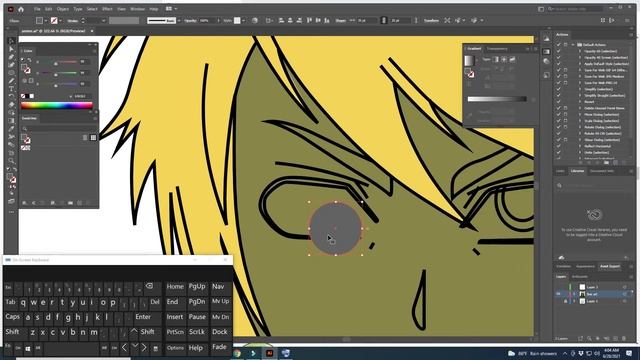The height and width of the screenshot is (360, 640).
Task: Open the graphic style dropdown
Action: [244, 20]
